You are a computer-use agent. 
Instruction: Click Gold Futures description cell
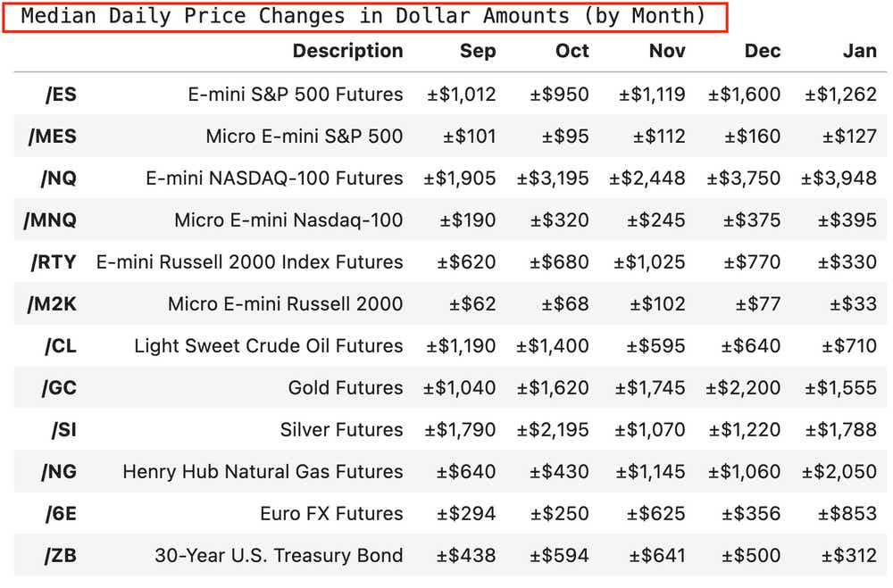point(345,388)
